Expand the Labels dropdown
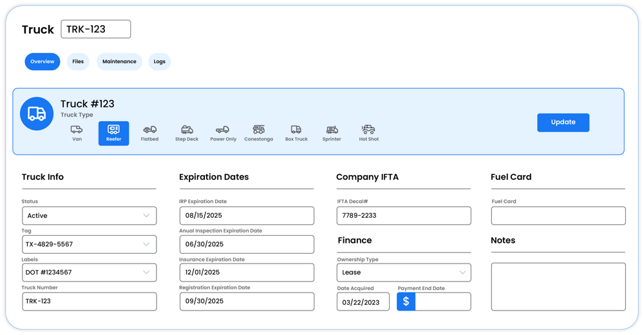The image size is (644, 335). coord(89,273)
